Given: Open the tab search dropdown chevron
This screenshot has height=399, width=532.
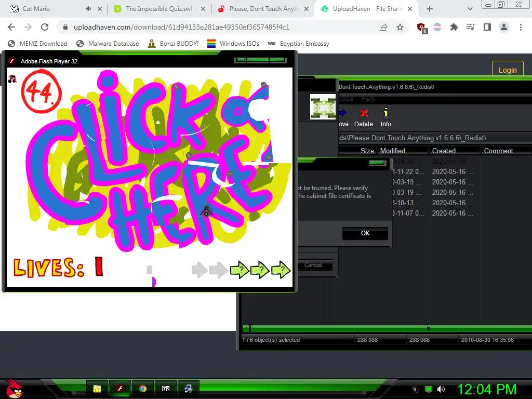Looking at the screenshot, I should (470, 9).
